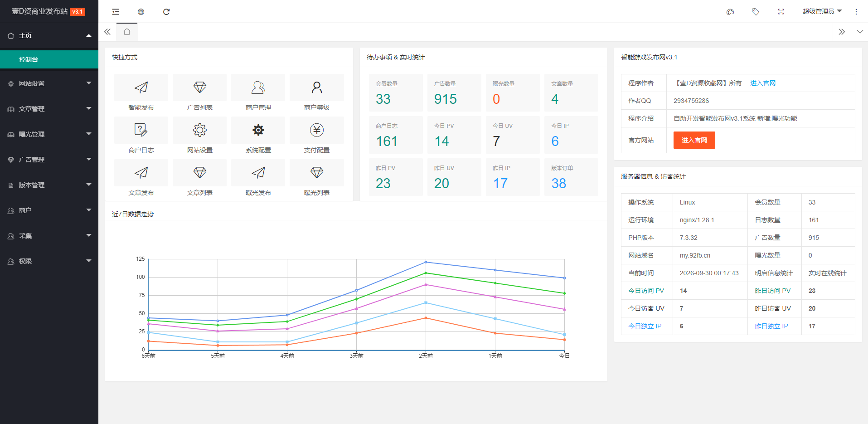Expand 网站设置 sidebar menu
The image size is (868, 424).
pyautogui.click(x=49, y=83)
